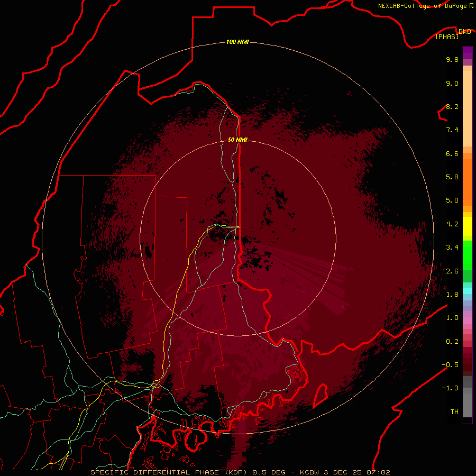This screenshot has height=476, width=476.
Task: Click the DKD legend title
Action: click(x=465, y=32)
